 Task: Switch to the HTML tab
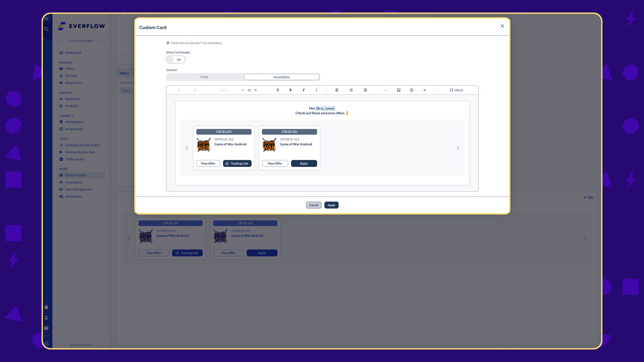click(205, 77)
